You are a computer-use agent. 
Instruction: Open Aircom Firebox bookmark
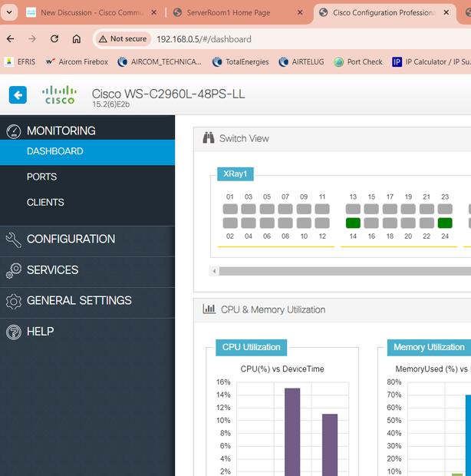tap(77, 62)
